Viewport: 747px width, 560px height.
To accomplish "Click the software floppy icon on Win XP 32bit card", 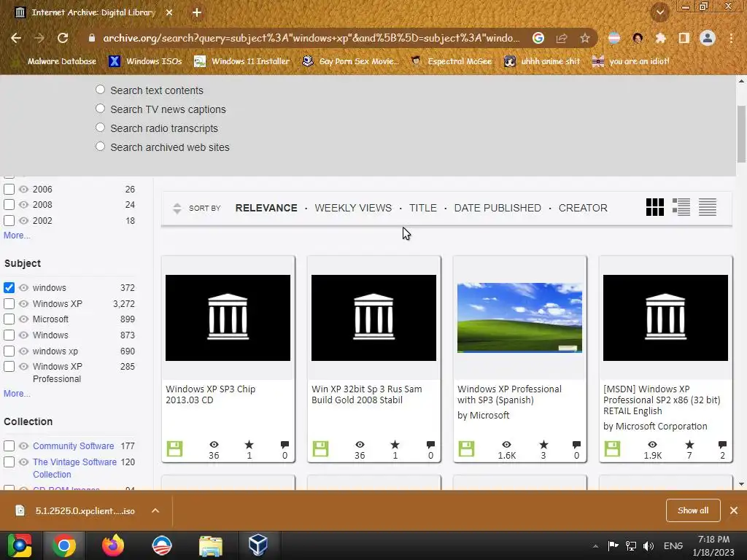I will click(321, 448).
